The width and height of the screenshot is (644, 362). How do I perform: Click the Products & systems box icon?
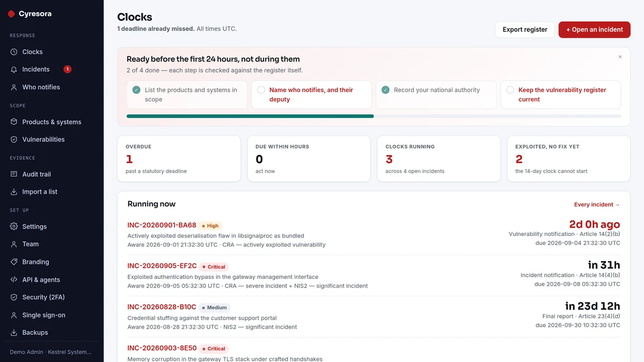click(x=14, y=122)
